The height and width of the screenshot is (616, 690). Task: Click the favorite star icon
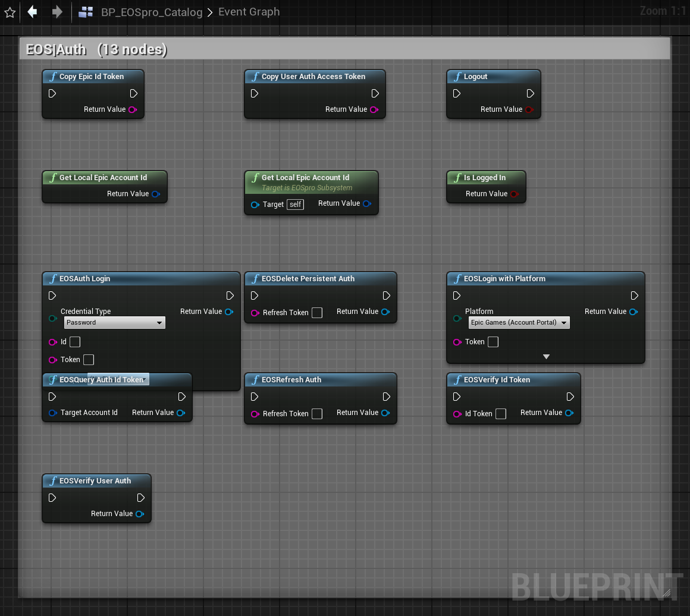click(10, 12)
